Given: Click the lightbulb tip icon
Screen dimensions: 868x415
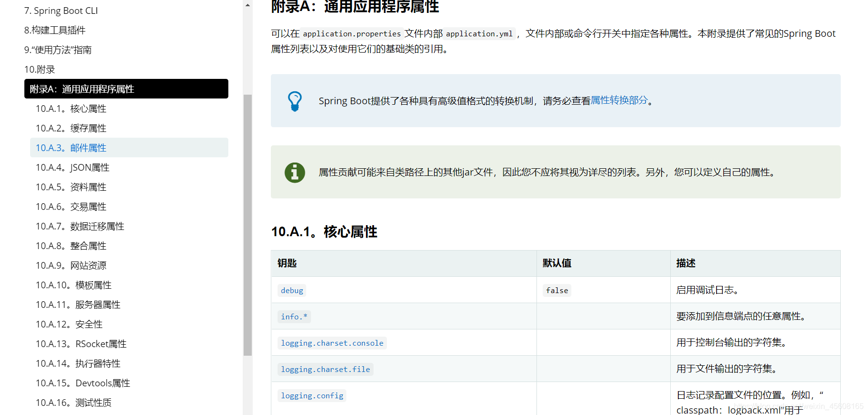Looking at the screenshot, I should tap(295, 101).
